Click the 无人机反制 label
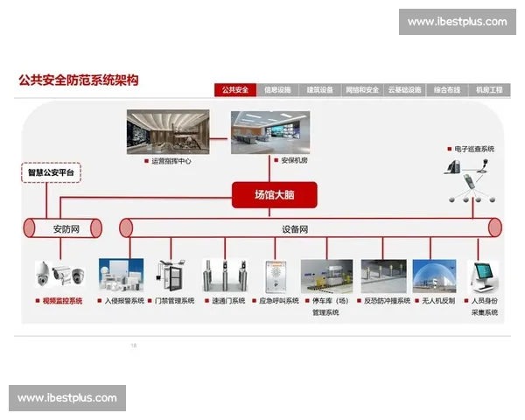The image size is (525, 420). click(438, 301)
